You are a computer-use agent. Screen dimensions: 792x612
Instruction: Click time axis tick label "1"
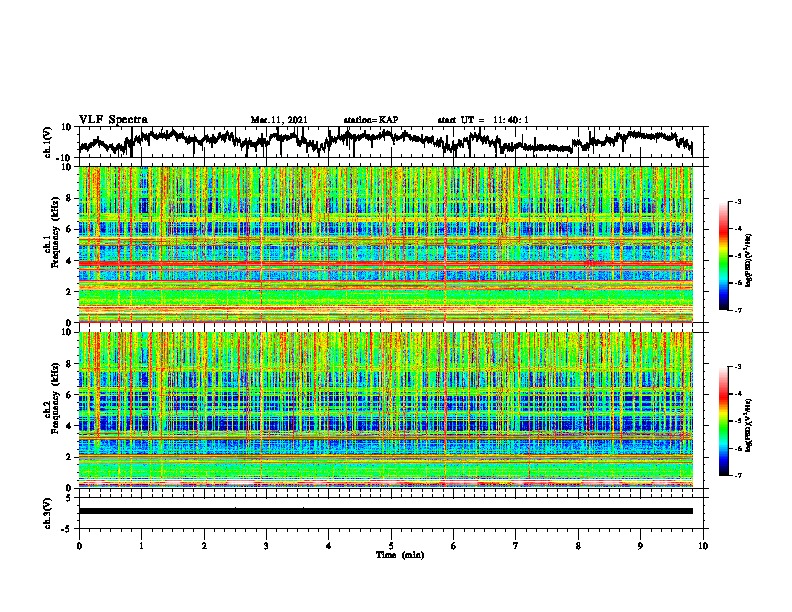tap(141, 546)
